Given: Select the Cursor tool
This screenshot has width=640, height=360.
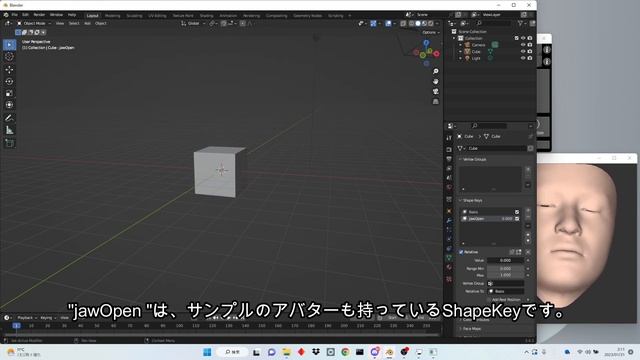Looking at the screenshot, I should 9,57.
